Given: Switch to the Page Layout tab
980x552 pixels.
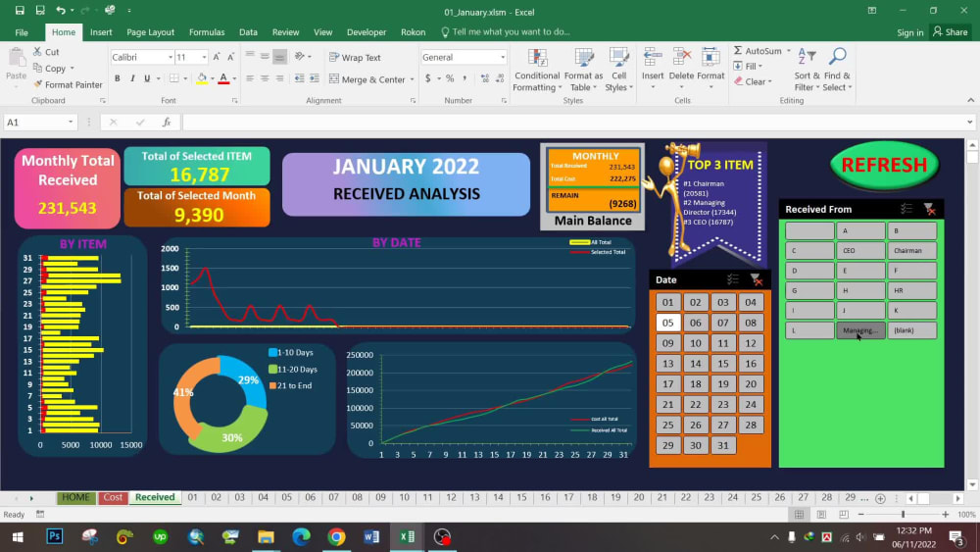Looking at the screenshot, I should (x=150, y=32).
